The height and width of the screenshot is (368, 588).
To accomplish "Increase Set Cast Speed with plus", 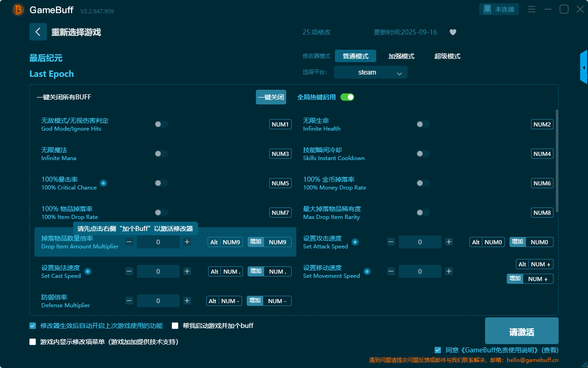I will pos(187,271).
